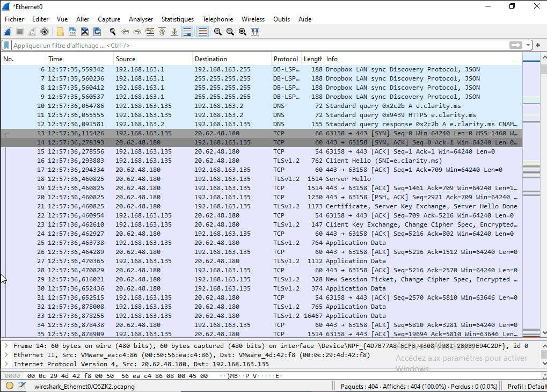Open the Outils menu
This screenshot has width=547, height=392.
point(281,19)
